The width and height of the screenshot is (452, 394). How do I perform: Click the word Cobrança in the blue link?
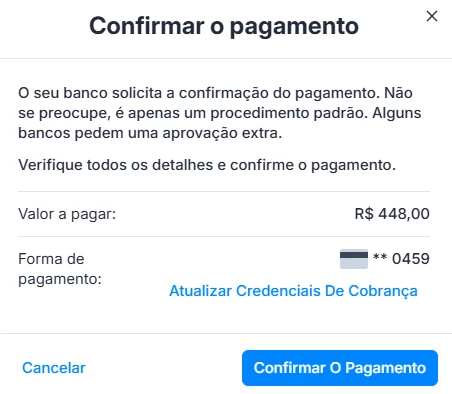pos(383,291)
